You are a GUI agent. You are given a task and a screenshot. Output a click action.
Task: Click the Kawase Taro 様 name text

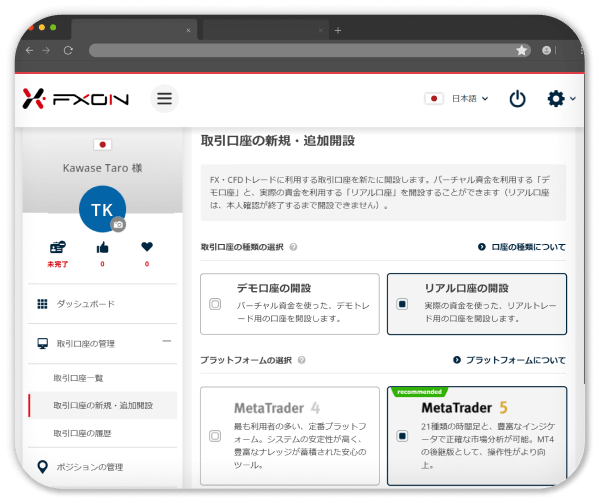pyautogui.click(x=103, y=168)
